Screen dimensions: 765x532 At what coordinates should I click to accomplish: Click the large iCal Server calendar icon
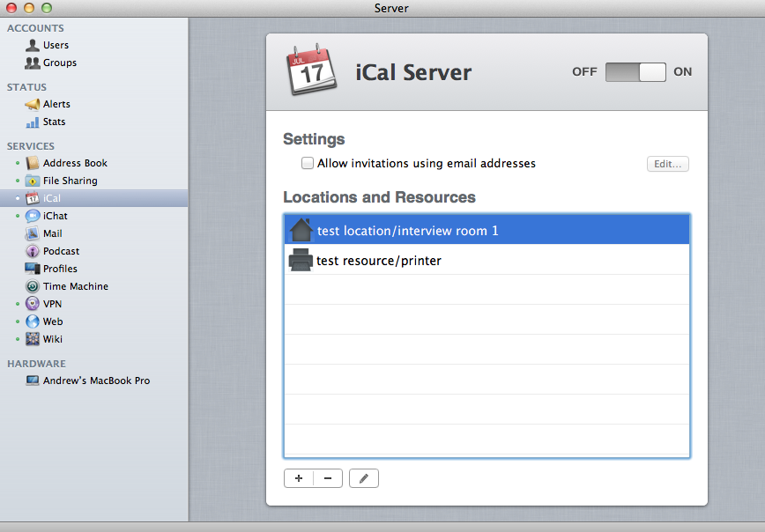(312, 70)
